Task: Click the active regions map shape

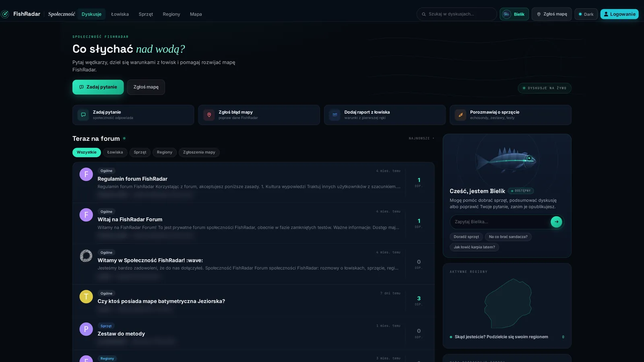Action: (508, 303)
